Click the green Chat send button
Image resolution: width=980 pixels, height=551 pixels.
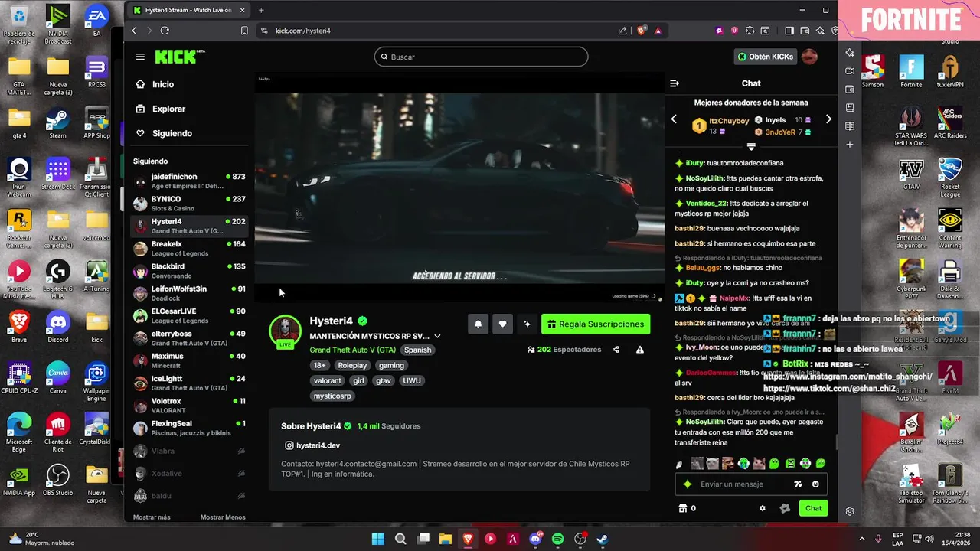(x=813, y=508)
